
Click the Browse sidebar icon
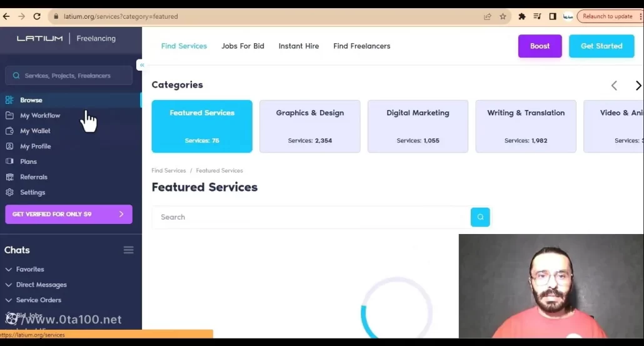tap(9, 100)
